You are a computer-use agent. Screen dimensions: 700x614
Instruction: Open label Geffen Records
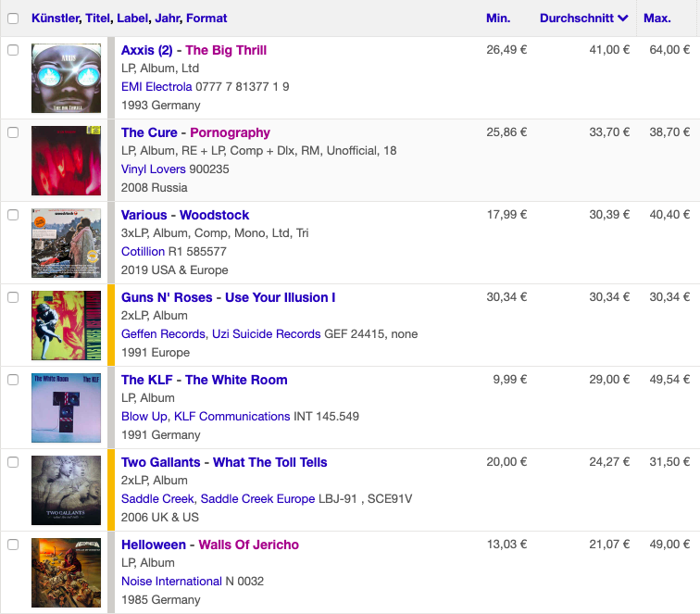tap(163, 334)
